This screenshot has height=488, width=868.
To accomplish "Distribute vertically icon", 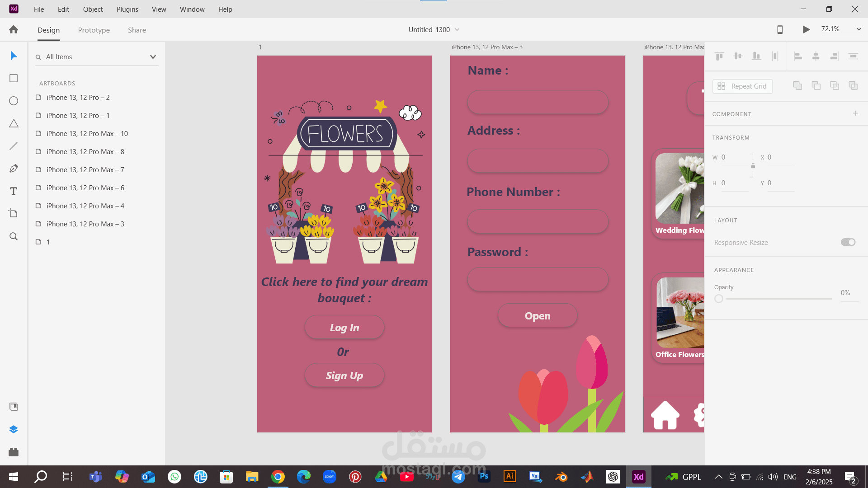I will click(x=853, y=56).
